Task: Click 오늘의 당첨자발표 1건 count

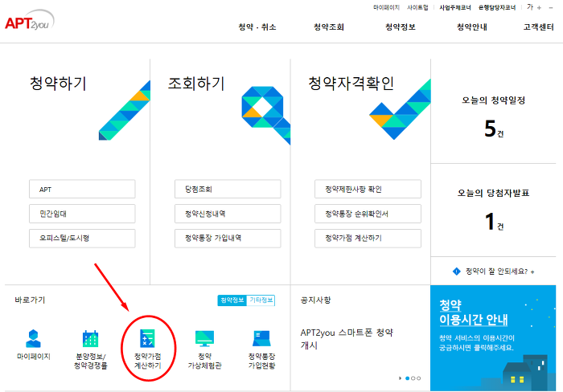Action: tap(494, 221)
